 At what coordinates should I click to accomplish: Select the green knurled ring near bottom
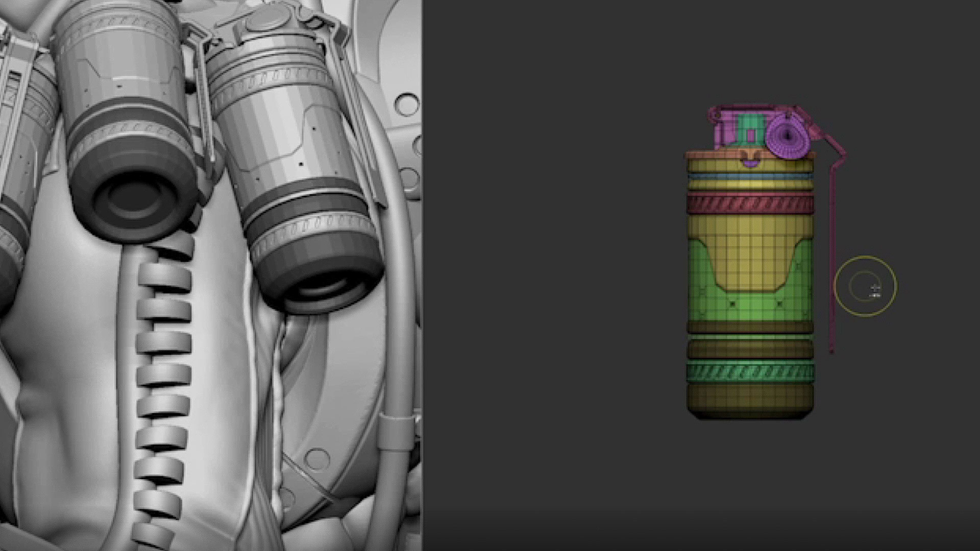tap(749, 372)
